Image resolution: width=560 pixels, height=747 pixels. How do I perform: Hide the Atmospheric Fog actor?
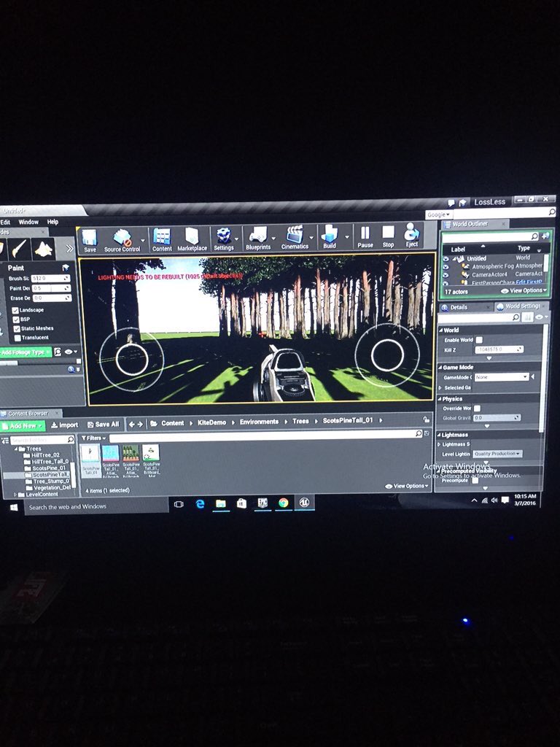point(446,267)
